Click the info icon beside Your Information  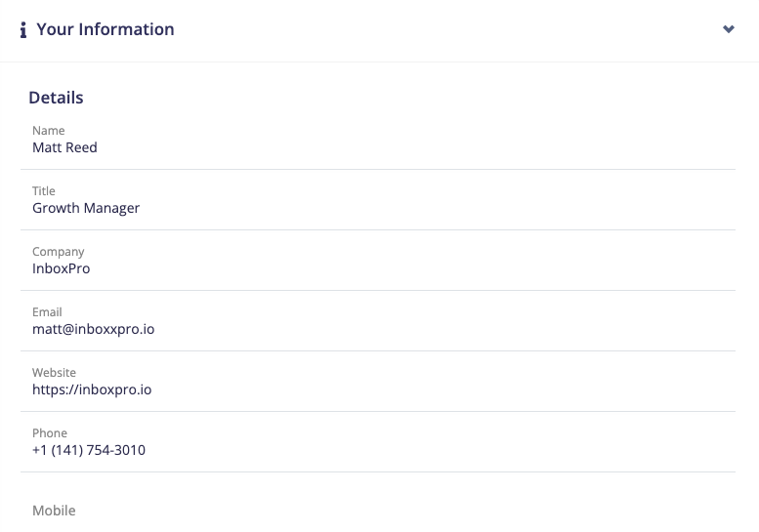(x=23, y=30)
